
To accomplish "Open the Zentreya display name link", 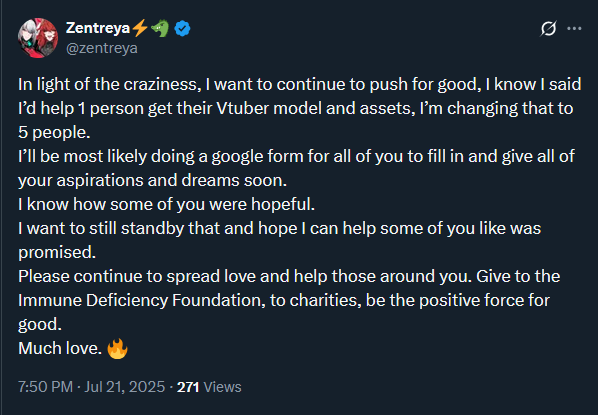I will coord(98,28).
